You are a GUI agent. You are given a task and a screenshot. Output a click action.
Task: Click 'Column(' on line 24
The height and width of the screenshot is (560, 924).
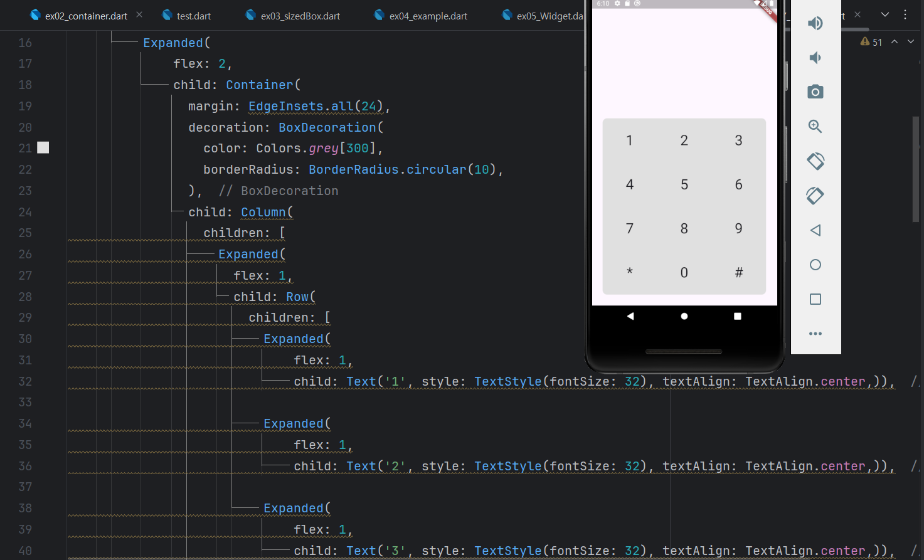[x=267, y=212]
